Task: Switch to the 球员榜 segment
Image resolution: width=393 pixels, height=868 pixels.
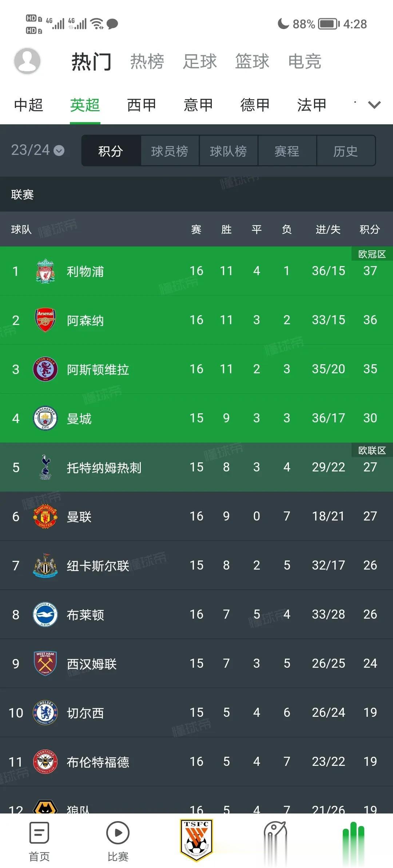Action: coord(170,151)
